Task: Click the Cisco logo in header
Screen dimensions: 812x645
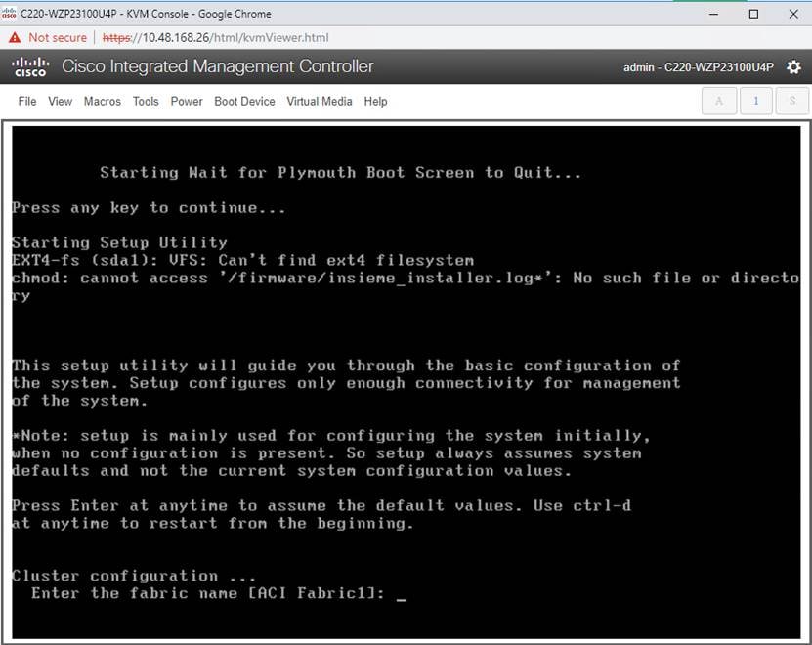Action: 30,66
